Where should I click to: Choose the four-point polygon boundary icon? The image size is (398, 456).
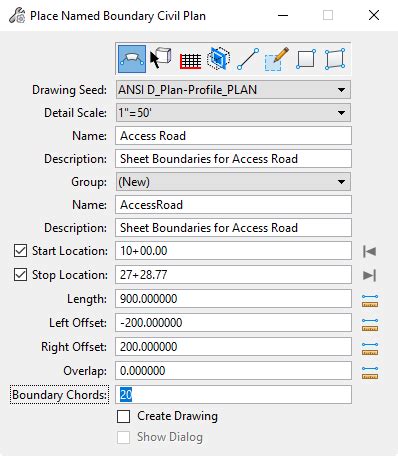335,59
